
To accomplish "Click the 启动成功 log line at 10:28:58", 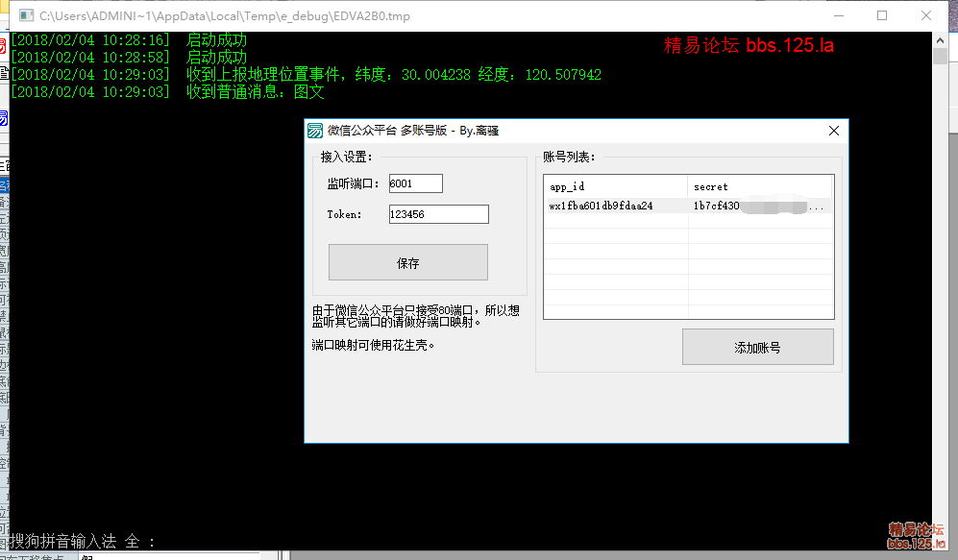I will [129, 58].
